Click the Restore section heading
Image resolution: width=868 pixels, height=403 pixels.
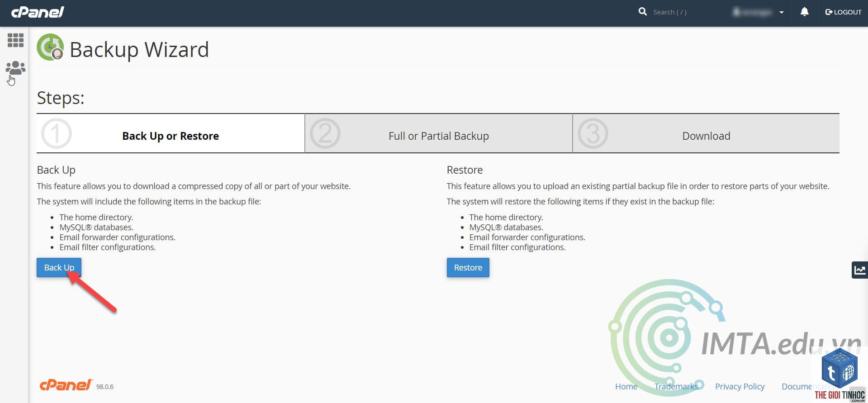[x=465, y=170]
